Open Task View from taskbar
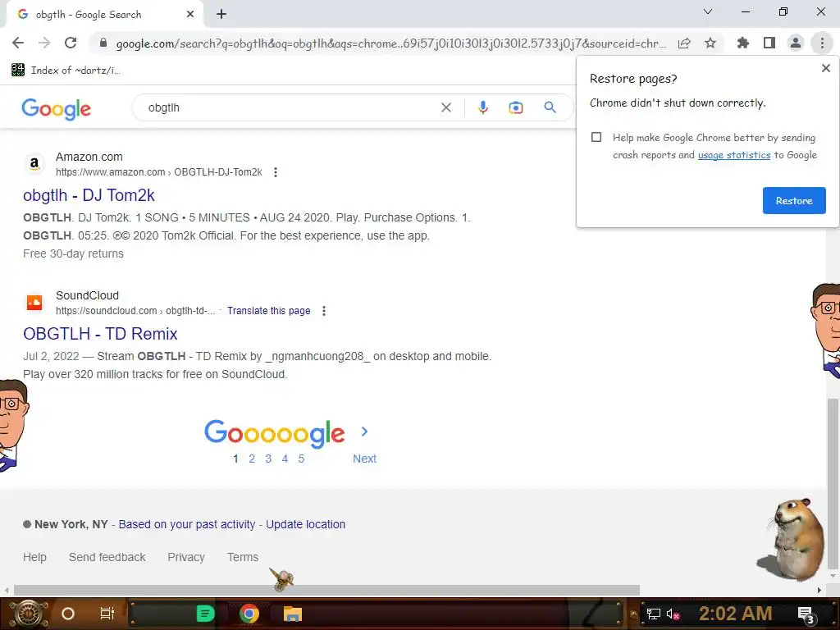The height and width of the screenshot is (630, 840). 107,614
